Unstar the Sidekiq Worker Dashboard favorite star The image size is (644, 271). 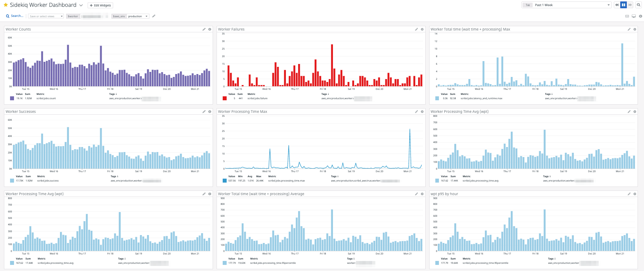(6, 5)
